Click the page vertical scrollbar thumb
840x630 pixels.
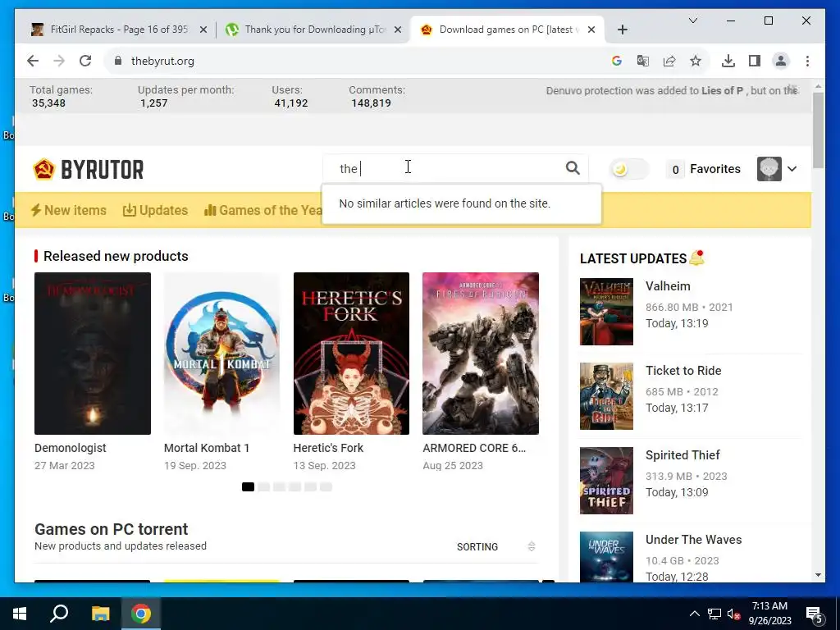pyautogui.click(x=818, y=130)
